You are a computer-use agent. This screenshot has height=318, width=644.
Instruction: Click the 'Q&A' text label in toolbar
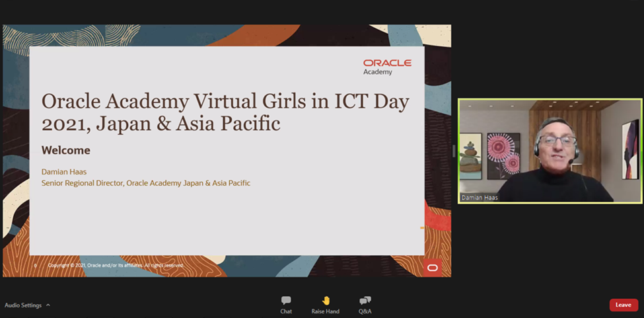(x=365, y=311)
